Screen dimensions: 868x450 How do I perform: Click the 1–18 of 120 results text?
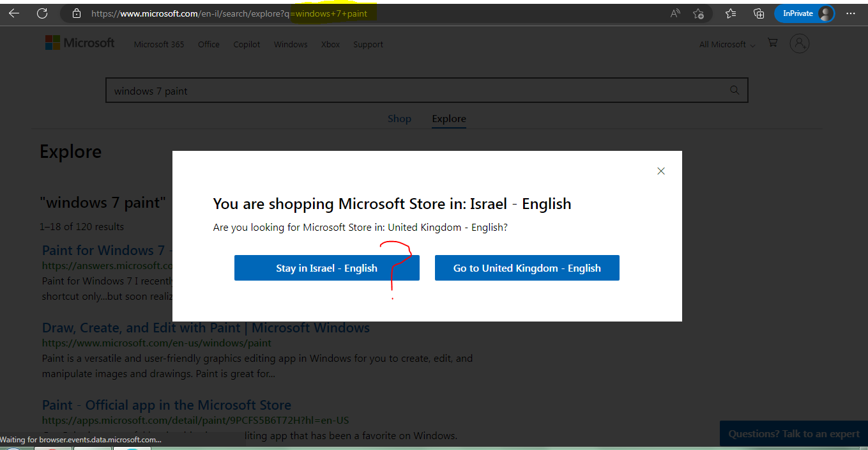coord(82,226)
